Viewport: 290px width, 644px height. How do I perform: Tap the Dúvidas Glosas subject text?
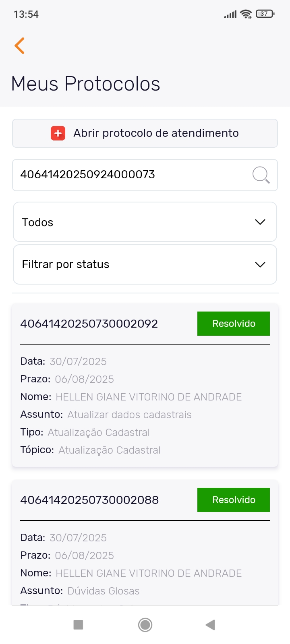pyautogui.click(x=103, y=591)
